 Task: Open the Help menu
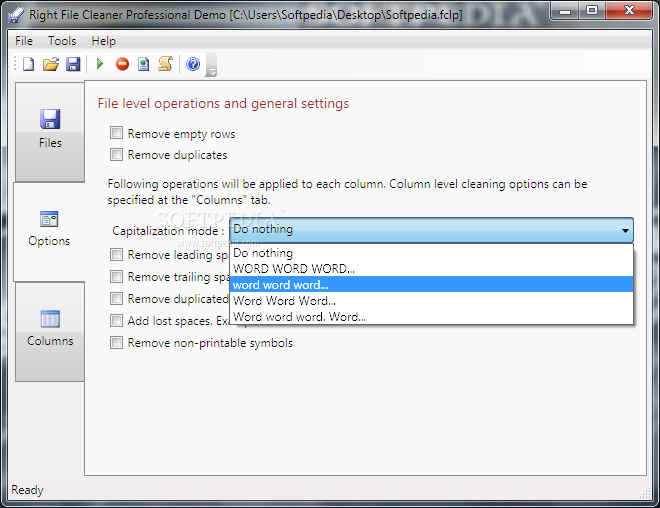104,41
